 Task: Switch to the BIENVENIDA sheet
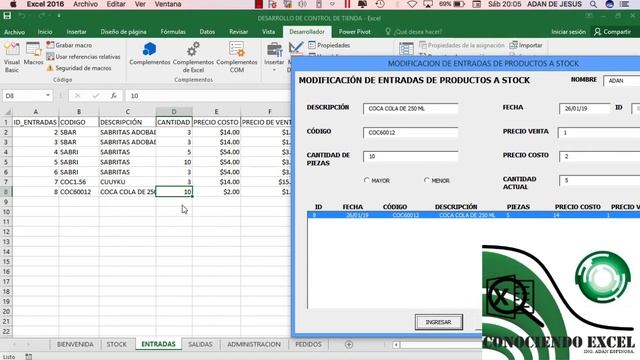[75, 344]
